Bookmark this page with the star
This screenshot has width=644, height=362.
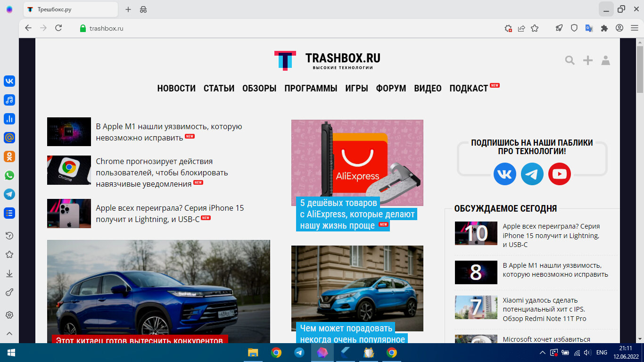click(535, 28)
